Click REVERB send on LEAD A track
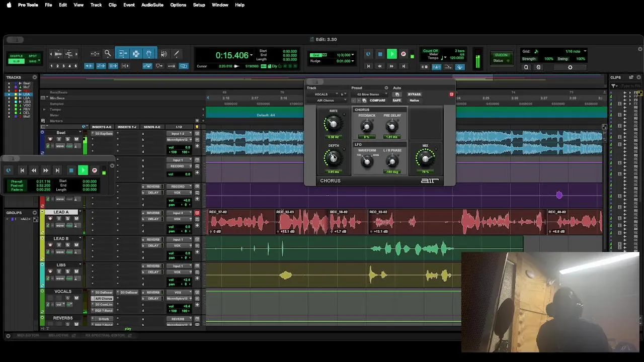The height and width of the screenshot is (362, 644). tap(153, 213)
